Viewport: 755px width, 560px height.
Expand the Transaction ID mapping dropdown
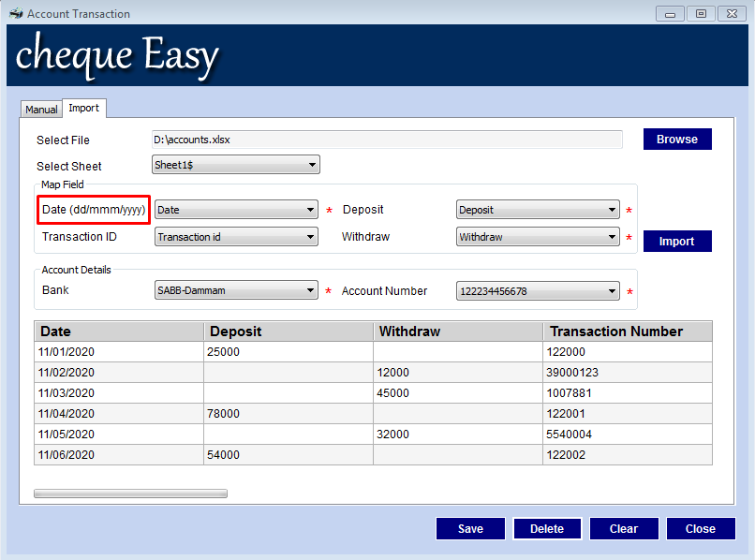(x=311, y=237)
